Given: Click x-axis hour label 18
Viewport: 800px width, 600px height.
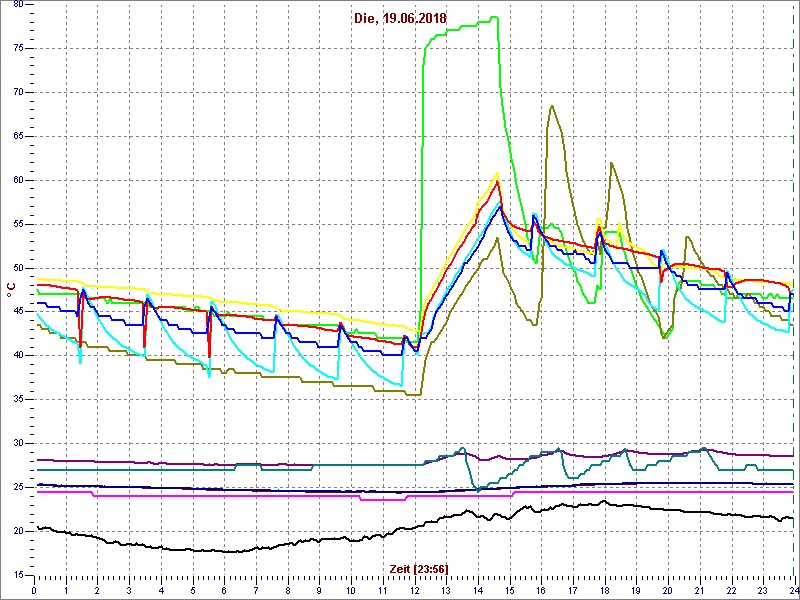Looking at the screenshot, I should tap(604, 590).
